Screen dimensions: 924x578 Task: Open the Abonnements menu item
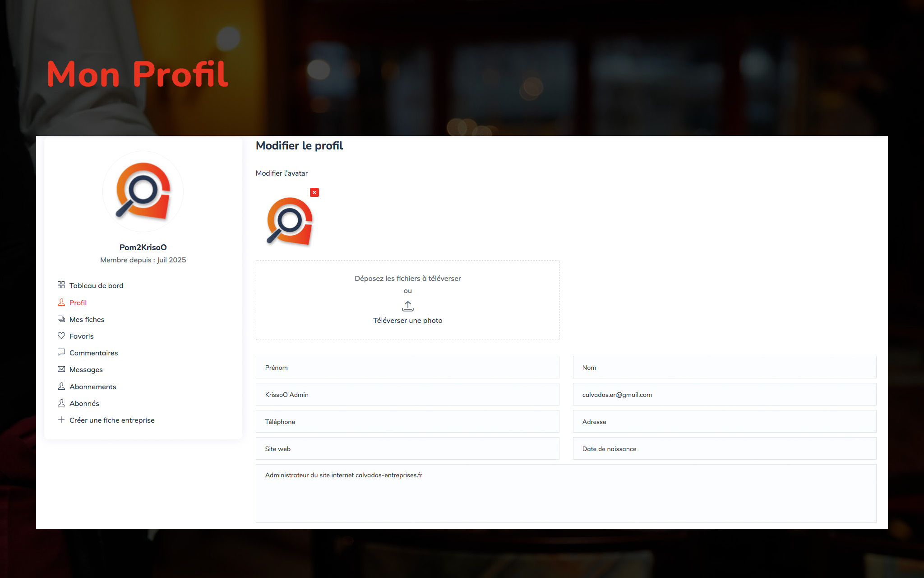[92, 387]
